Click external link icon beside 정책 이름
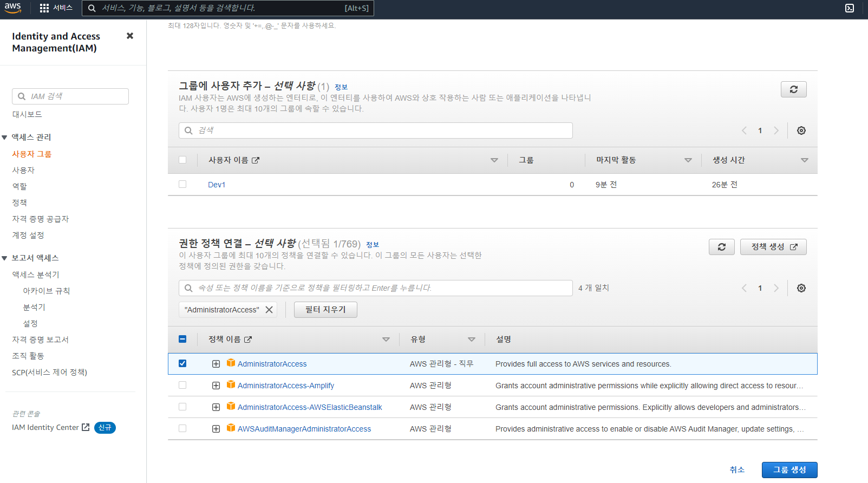 (248, 340)
